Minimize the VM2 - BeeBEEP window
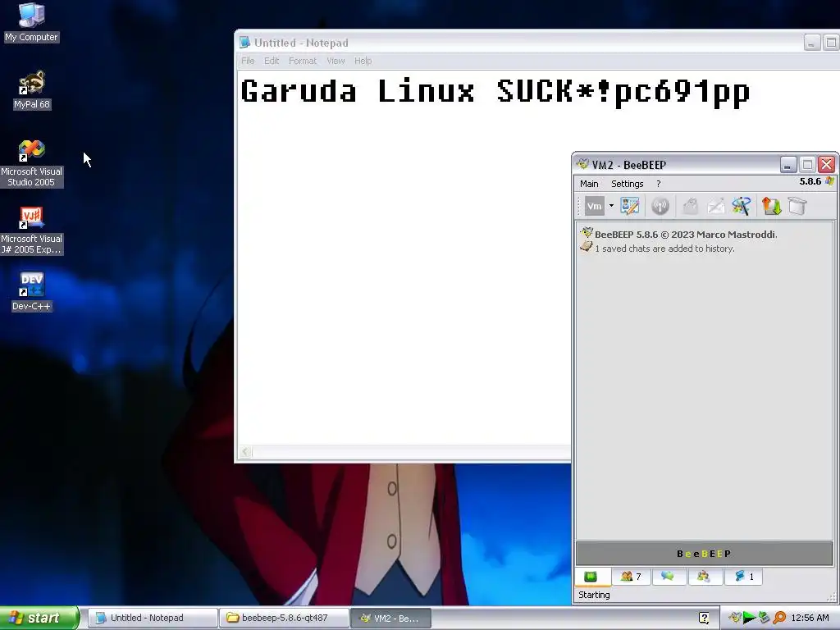 tap(787, 164)
